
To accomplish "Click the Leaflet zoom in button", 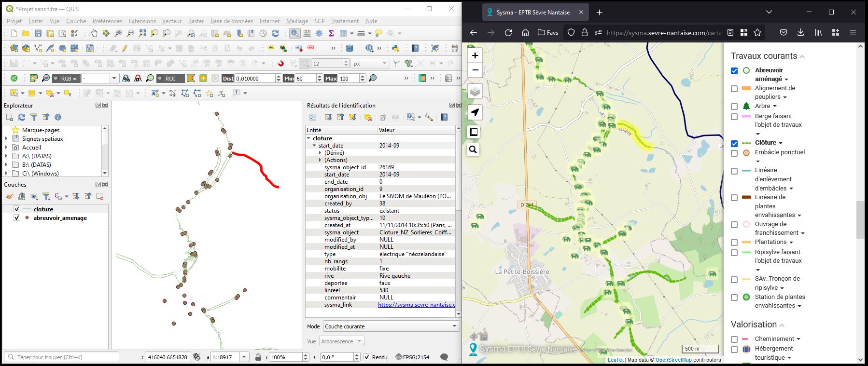I will coord(475,55).
